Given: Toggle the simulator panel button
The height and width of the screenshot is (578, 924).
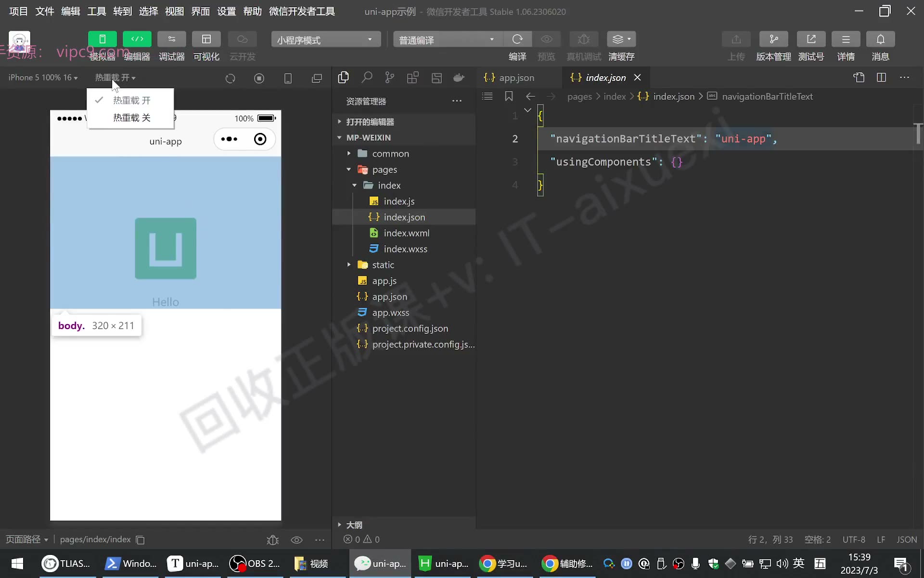Looking at the screenshot, I should [102, 39].
